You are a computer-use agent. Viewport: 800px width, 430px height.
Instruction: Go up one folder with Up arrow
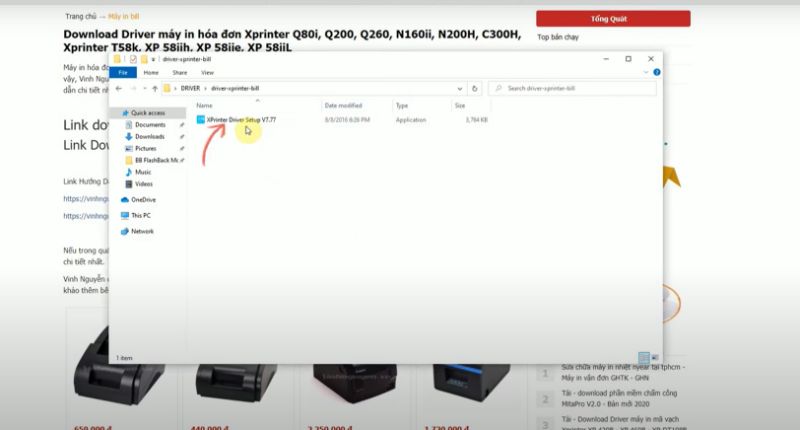coord(152,88)
